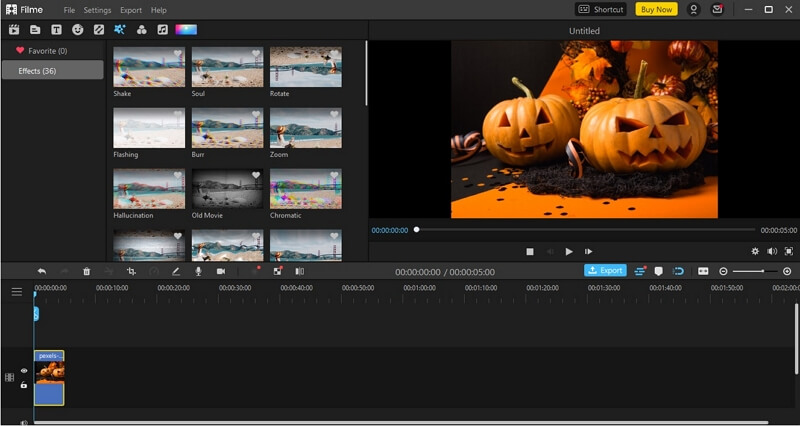Open the screen recorder camera icon
The image size is (800, 426).
(221, 271)
